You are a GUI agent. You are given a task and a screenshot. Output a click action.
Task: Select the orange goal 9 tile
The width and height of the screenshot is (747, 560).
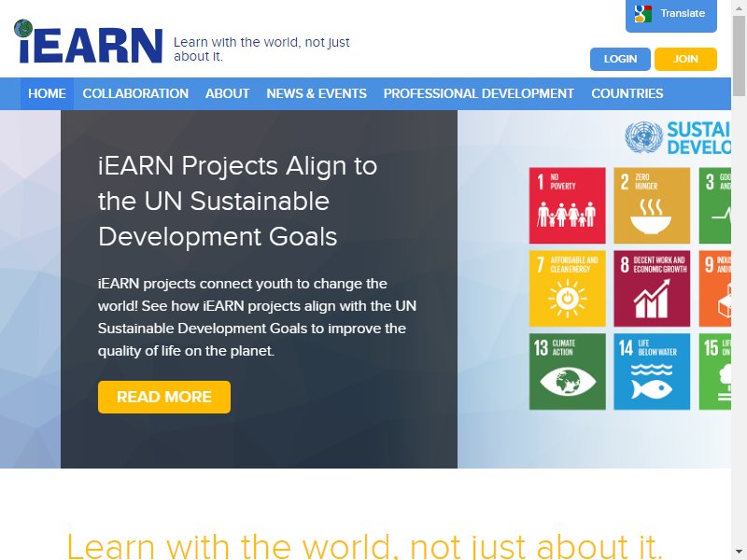coord(714,288)
